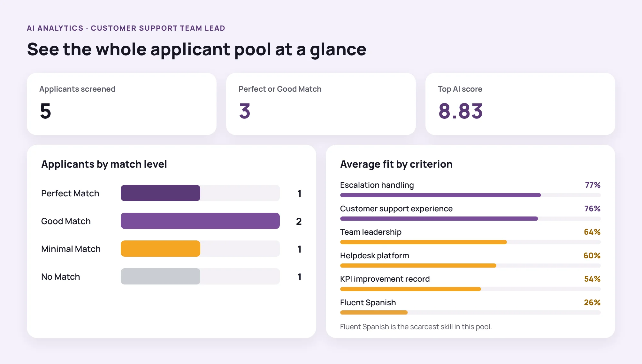Viewport: 642px width, 364px height.
Task: Click the top AI score value 8.83
Action: 460,111
